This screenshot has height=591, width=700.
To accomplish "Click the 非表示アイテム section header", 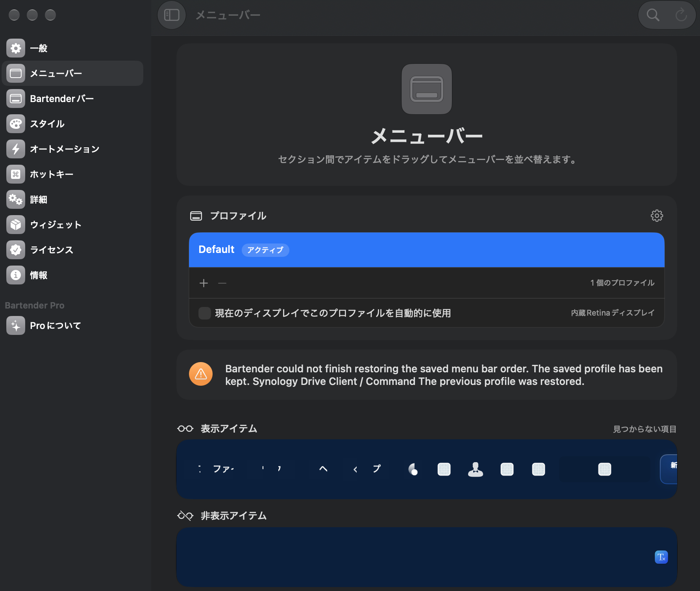I will [233, 516].
